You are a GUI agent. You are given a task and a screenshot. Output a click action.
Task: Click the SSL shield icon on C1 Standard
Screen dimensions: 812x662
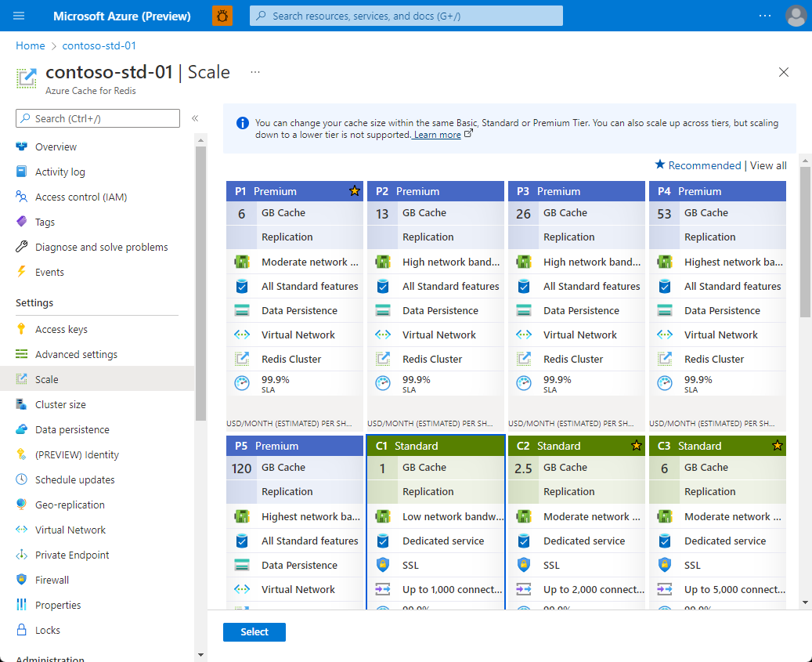pos(382,565)
